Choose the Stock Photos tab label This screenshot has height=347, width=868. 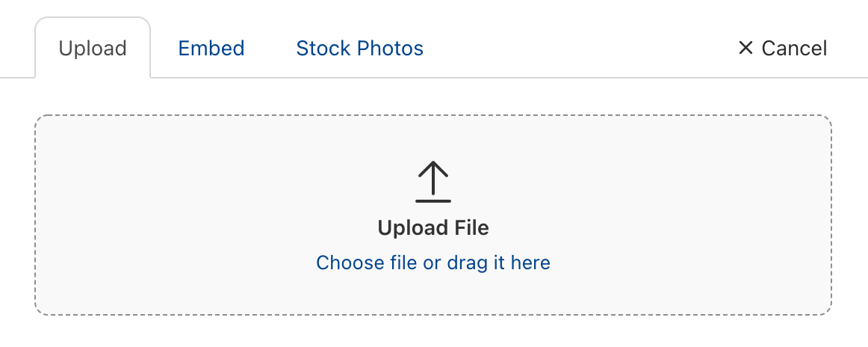(x=359, y=49)
